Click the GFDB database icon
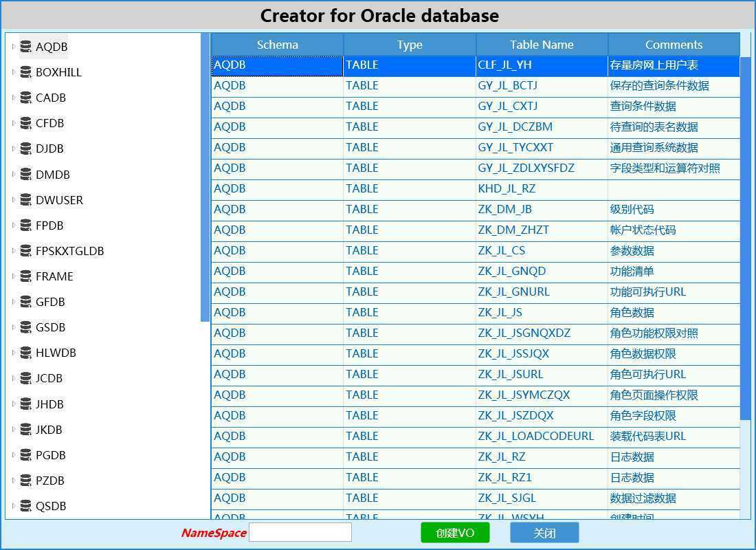 click(x=25, y=302)
